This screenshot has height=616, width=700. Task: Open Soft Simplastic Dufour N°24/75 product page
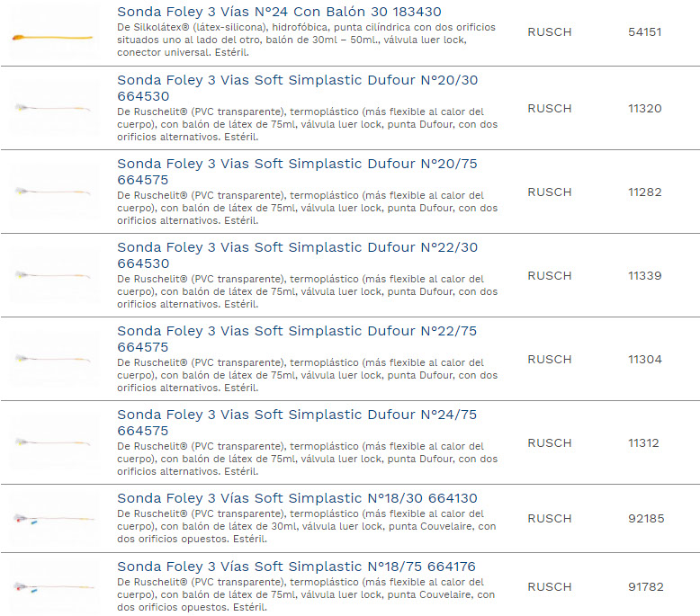pyautogui.click(x=297, y=422)
